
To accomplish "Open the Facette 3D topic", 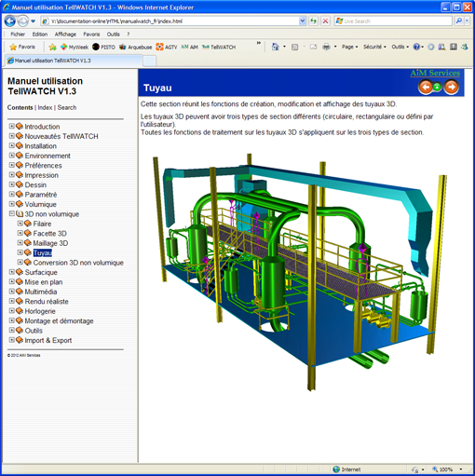I will (x=49, y=233).
